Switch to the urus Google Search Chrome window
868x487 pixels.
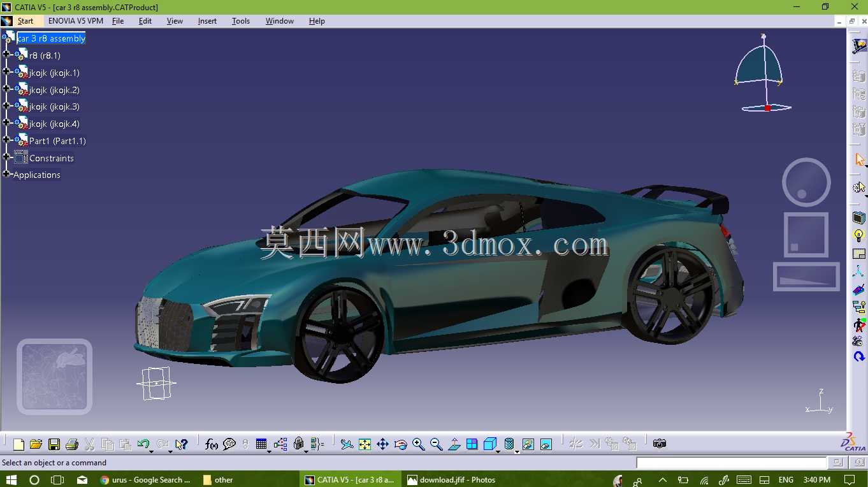pos(145,480)
